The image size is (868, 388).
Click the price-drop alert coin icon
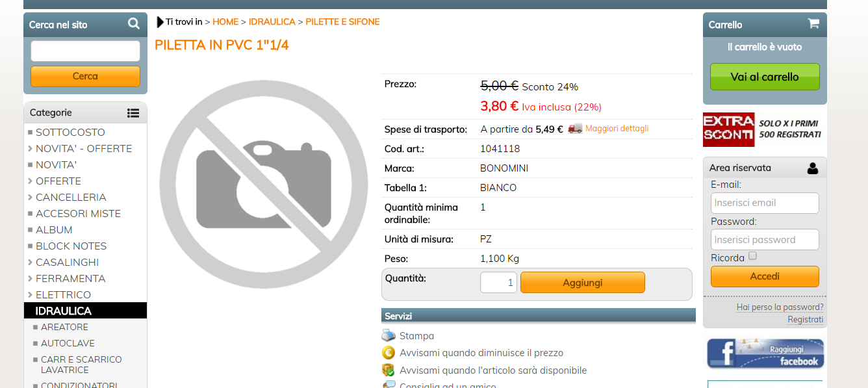tap(389, 353)
